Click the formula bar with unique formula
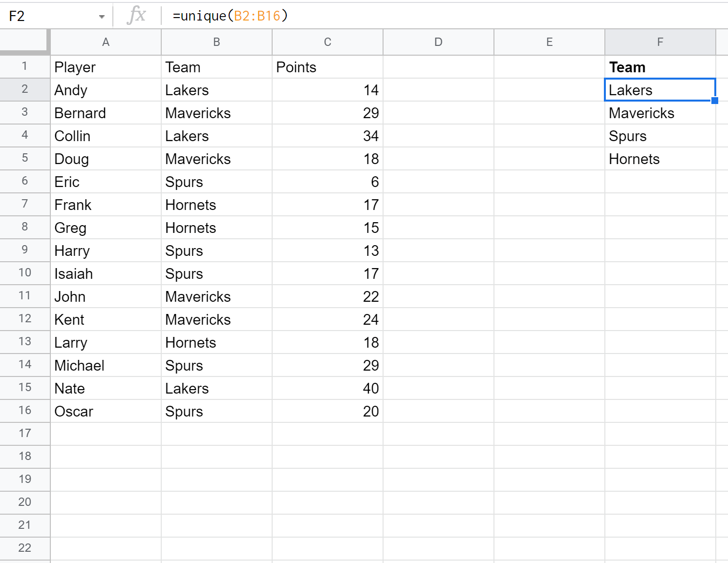728x563 pixels. click(440, 16)
